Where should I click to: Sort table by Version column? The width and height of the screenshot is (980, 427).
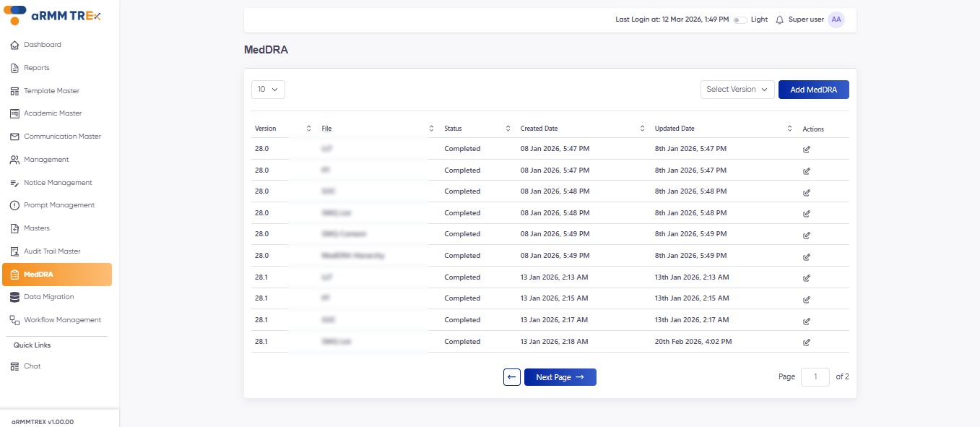pos(309,129)
